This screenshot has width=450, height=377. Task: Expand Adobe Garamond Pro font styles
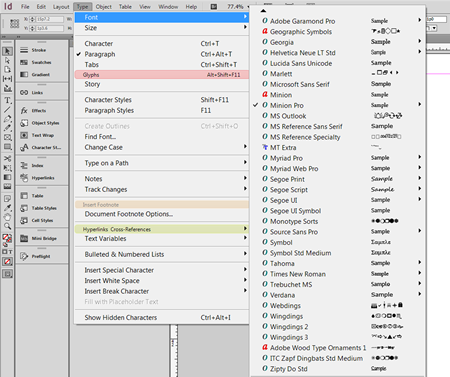click(x=337, y=21)
